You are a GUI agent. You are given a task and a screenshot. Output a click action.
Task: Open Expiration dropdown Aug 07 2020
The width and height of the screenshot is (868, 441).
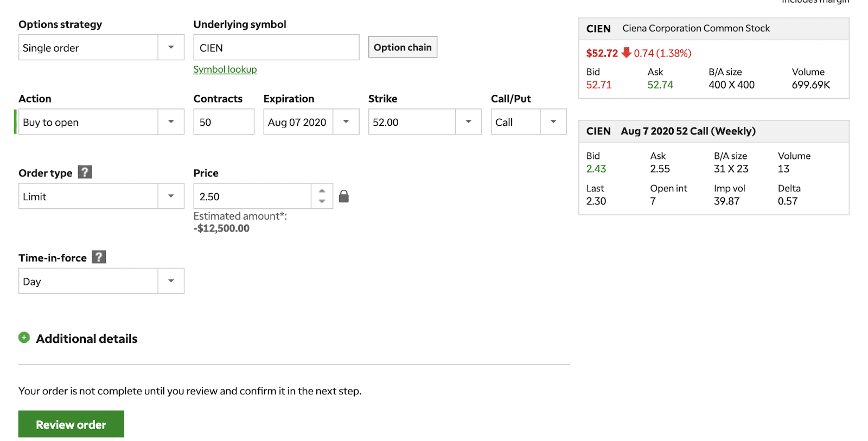pyautogui.click(x=311, y=122)
